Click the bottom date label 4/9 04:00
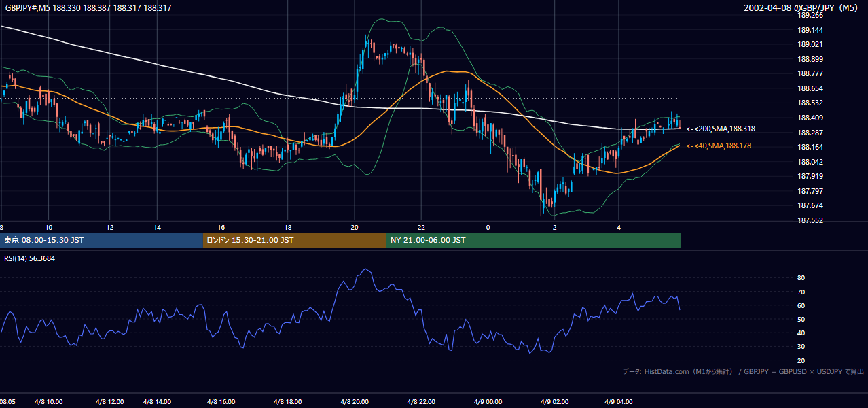Image resolution: width=868 pixels, height=408 pixels. click(619, 402)
